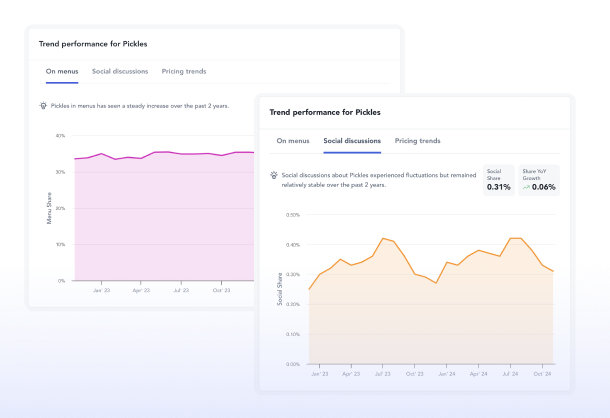Click the 0.30% axis label on social chart

pos(293,274)
